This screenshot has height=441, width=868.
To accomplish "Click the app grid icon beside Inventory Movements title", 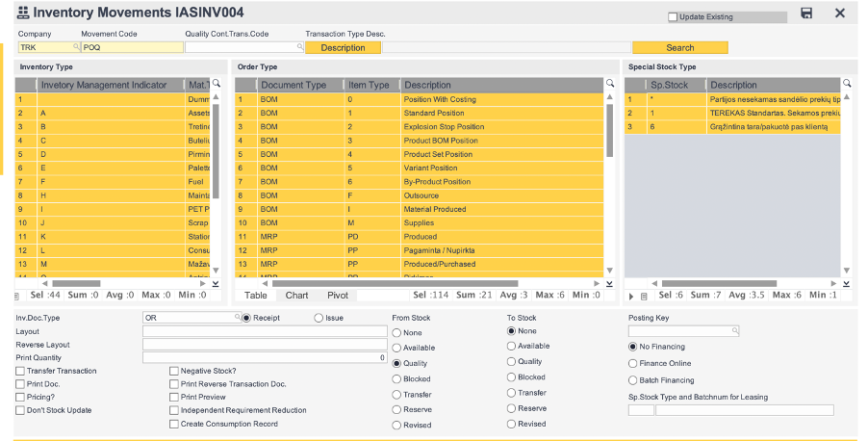I will click(22, 13).
